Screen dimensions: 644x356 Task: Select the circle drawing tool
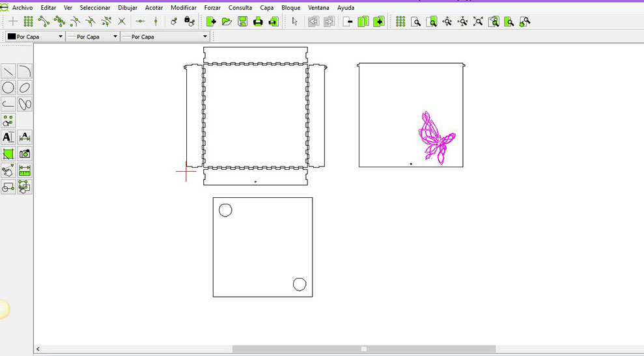coord(8,87)
